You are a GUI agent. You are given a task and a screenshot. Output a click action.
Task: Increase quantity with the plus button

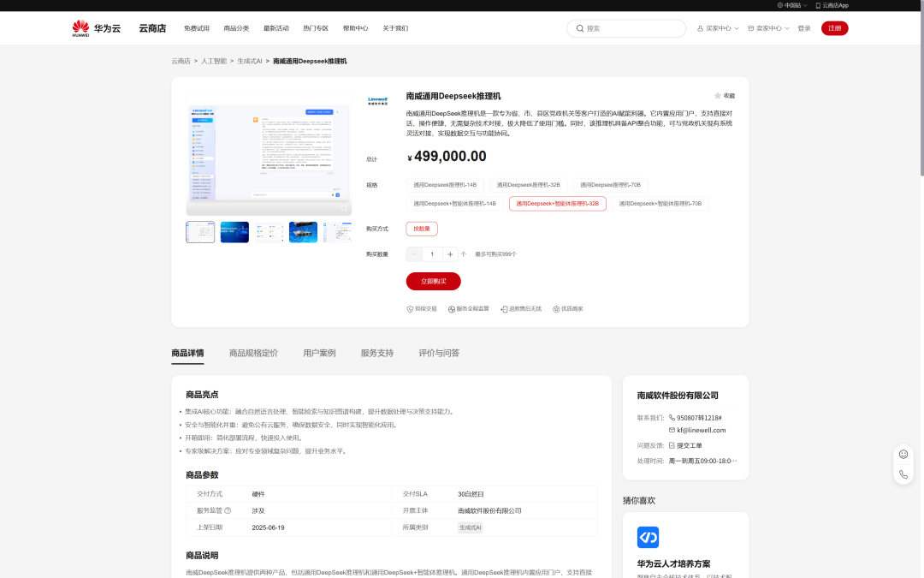click(450, 254)
